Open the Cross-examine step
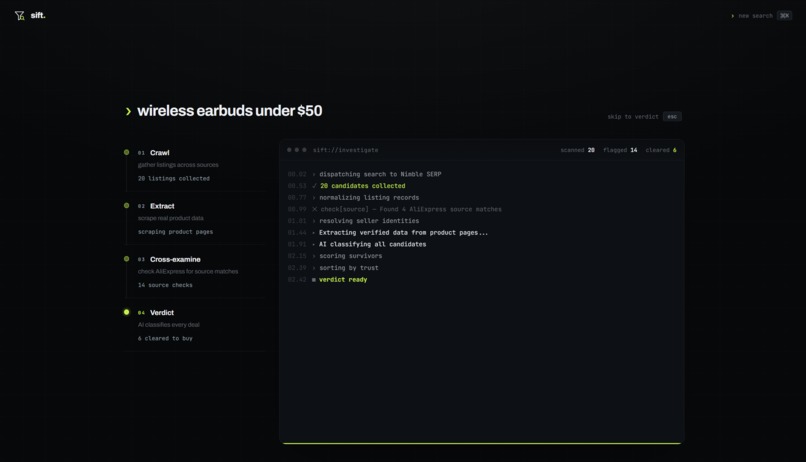Screen dimensions: 806x462 (x=175, y=260)
